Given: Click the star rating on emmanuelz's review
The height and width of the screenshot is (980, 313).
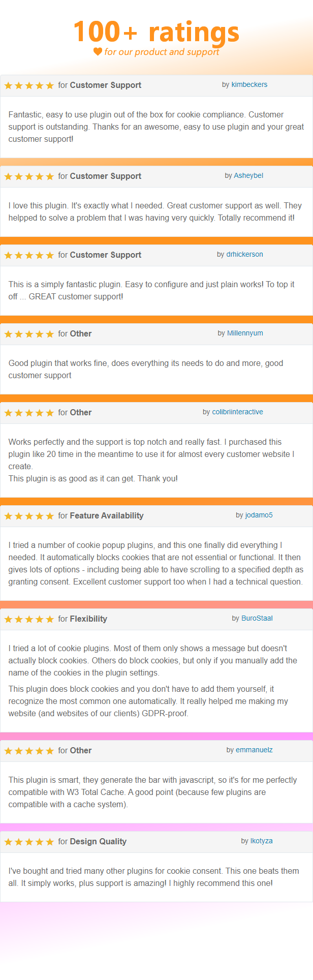Looking at the screenshot, I should 29,751.
